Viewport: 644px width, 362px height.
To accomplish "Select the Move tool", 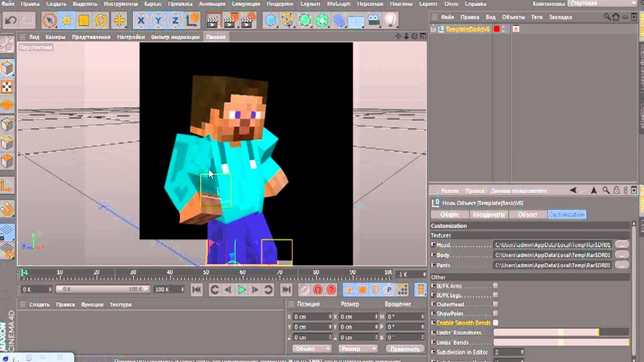I will [x=66, y=21].
